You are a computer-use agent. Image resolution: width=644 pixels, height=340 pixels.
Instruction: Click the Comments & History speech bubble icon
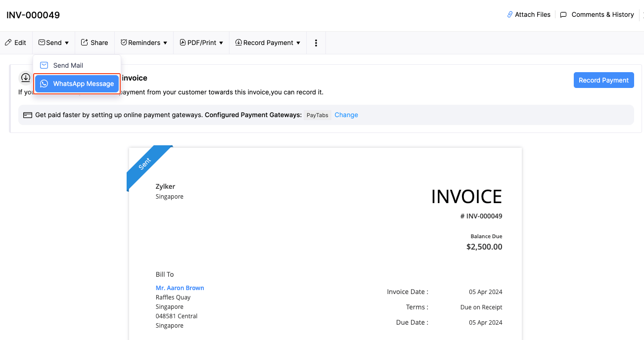click(563, 15)
